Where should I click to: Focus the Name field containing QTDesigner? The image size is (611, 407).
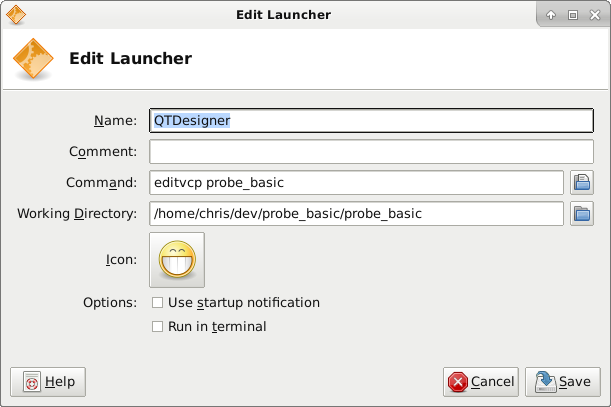pos(371,120)
